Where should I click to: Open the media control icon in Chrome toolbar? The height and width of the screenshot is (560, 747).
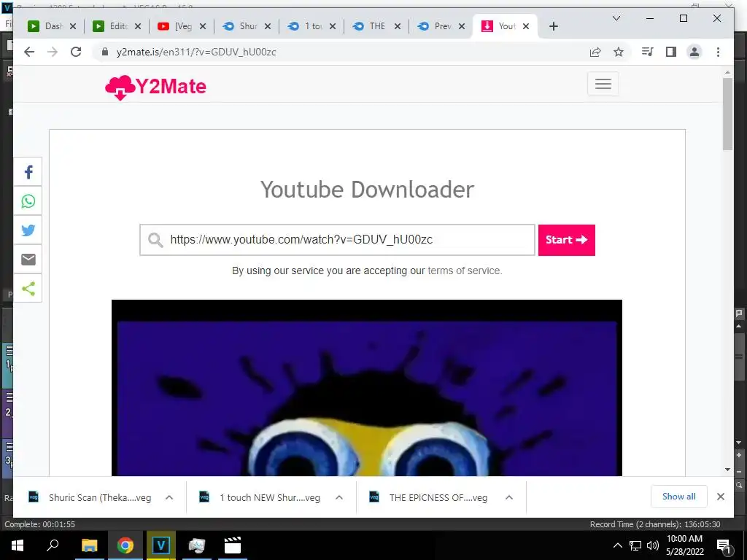(647, 52)
